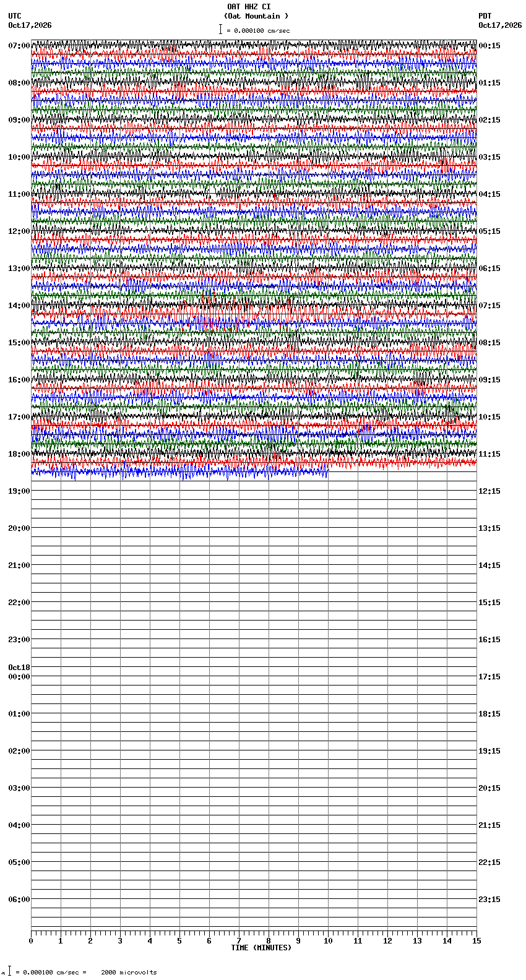Click the '08:15' PDT time label
This screenshot has width=526, height=980.
(489, 343)
